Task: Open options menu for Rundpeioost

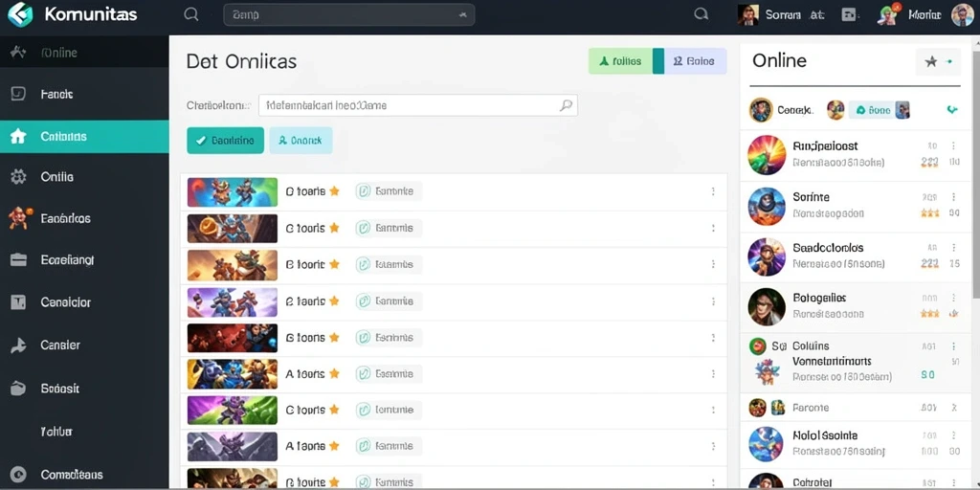Action: [954, 145]
